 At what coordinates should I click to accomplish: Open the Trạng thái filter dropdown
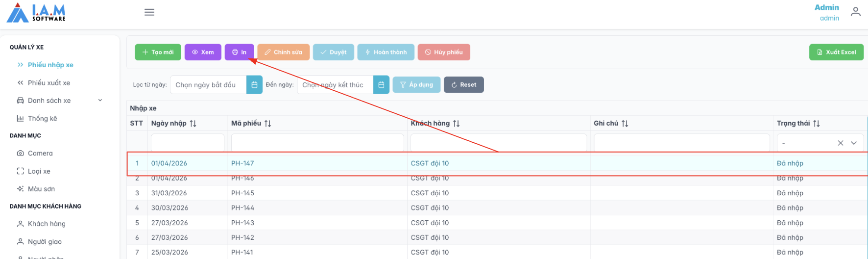click(854, 143)
